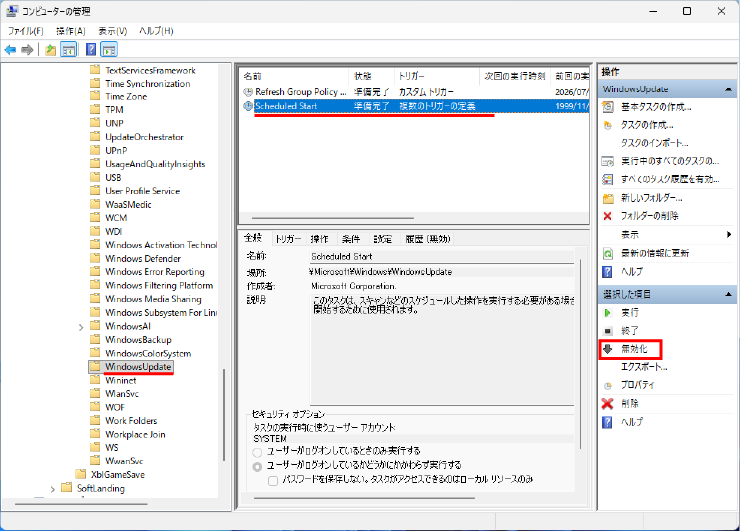Collapse the WindowsUpdate actions section header arrow
Image resolution: width=740 pixels, height=531 pixels.
[x=728, y=89]
